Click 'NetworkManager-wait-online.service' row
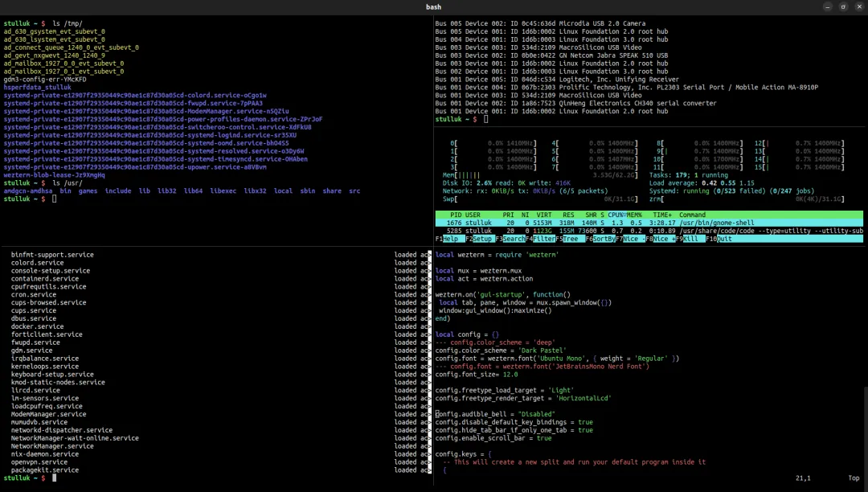The height and width of the screenshot is (492, 868). coord(76,438)
